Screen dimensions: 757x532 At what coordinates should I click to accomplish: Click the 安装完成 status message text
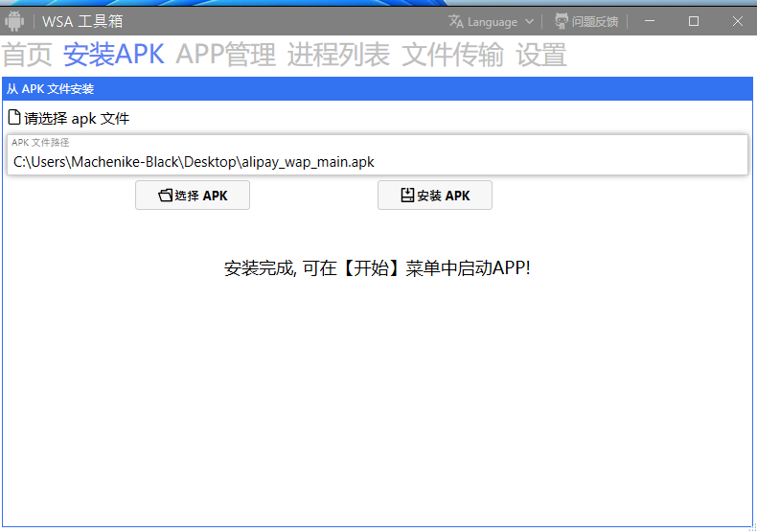[x=378, y=268]
